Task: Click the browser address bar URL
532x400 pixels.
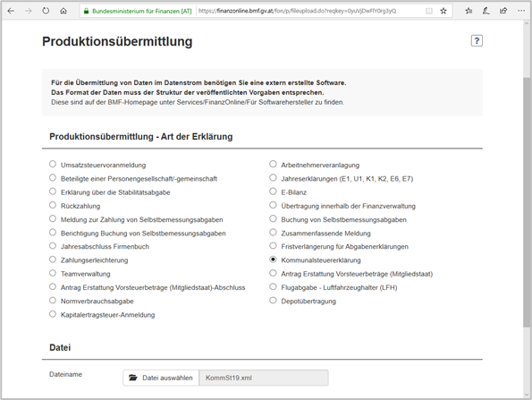Action: coord(297,11)
